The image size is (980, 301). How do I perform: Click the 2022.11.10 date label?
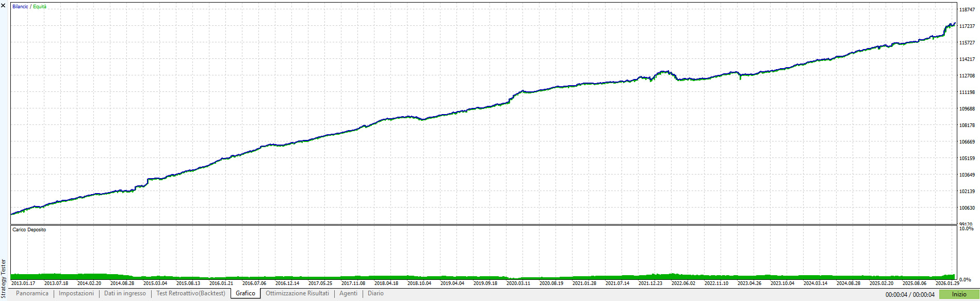[716, 283]
